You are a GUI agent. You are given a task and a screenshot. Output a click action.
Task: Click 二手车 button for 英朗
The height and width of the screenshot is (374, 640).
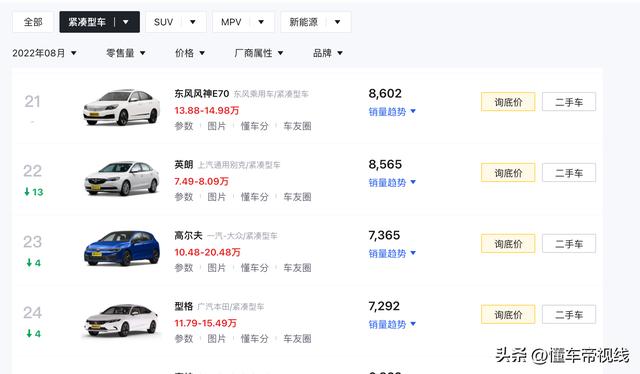coord(569,173)
